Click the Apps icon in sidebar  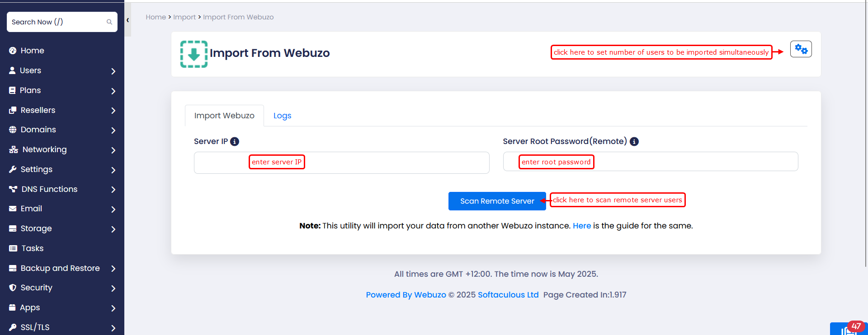pos(12,307)
